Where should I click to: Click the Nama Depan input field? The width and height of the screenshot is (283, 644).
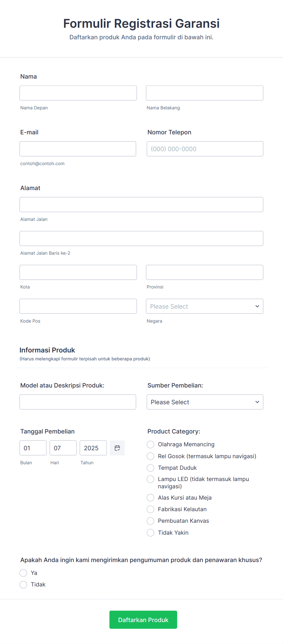78,93
